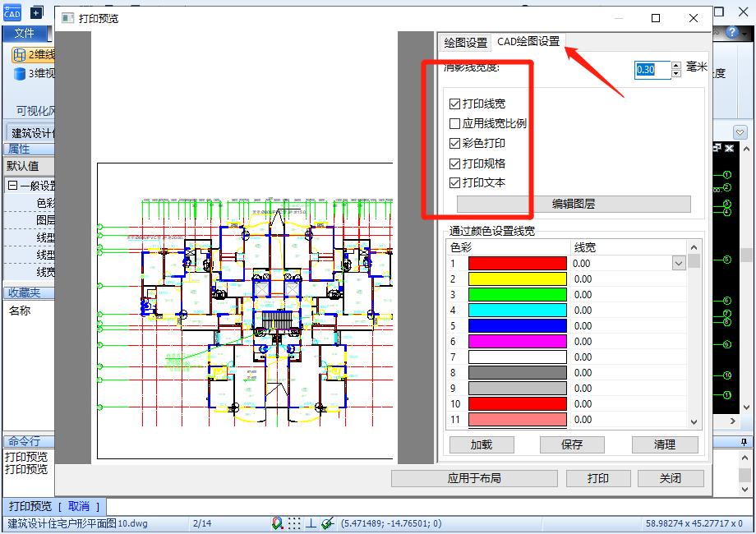The width and height of the screenshot is (756, 534).
Task: Select the 2D wireframe view icon
Action: click(20, 55)
